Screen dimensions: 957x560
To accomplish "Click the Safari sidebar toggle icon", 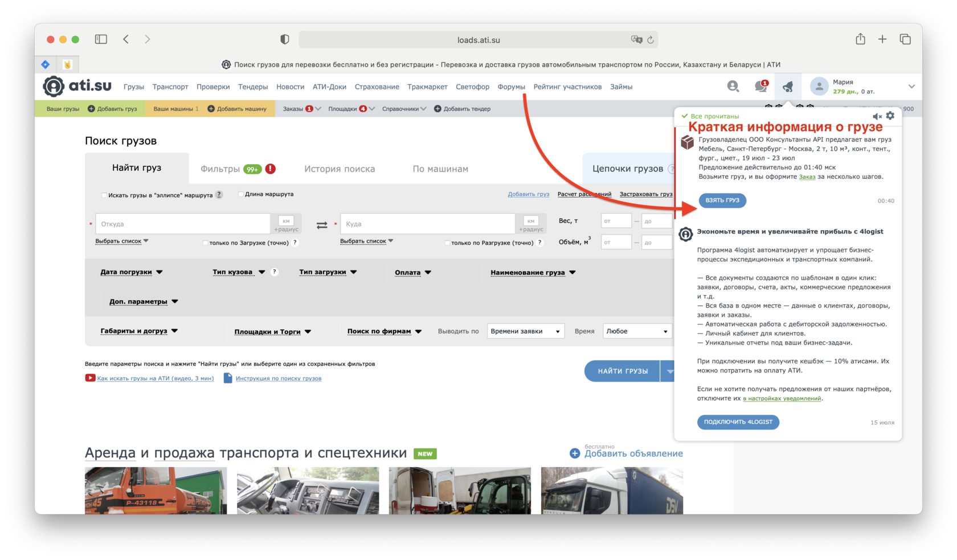I will pos(101,39).
